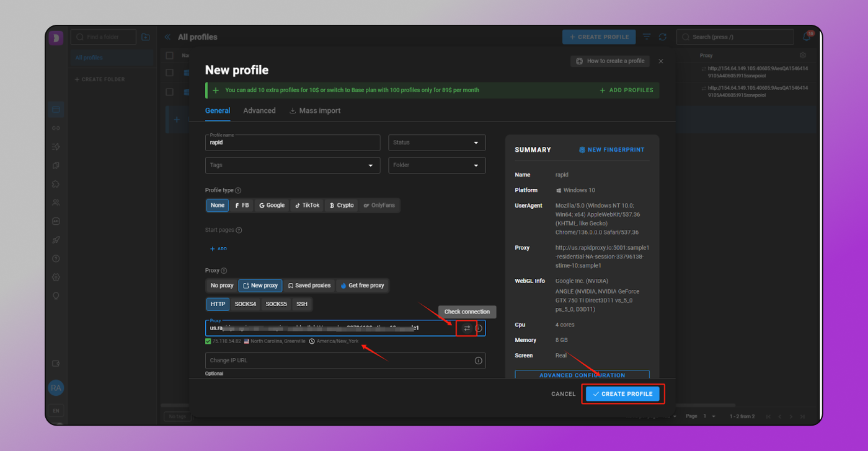Image resolution: width=868 pixels, height=451 pixels.
Task: Choose the New proxy option
Action: pyautogui.click(x=260, y=286)
